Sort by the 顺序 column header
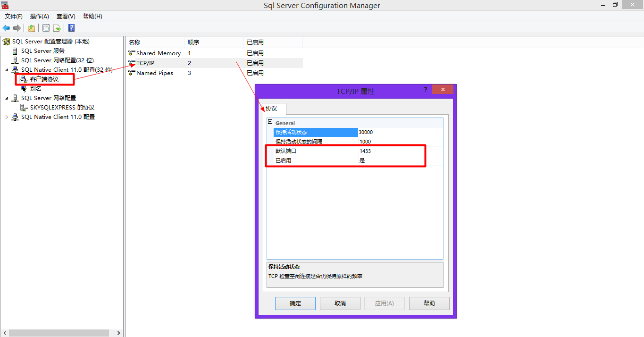The height and width of the screenshot is (337, 644). coord(214,42)
